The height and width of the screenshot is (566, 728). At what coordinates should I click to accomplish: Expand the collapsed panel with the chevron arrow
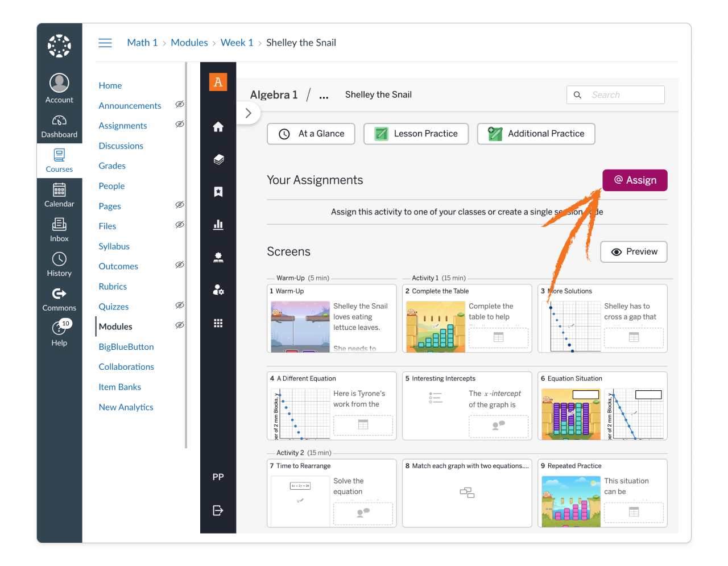coord(249,113)
